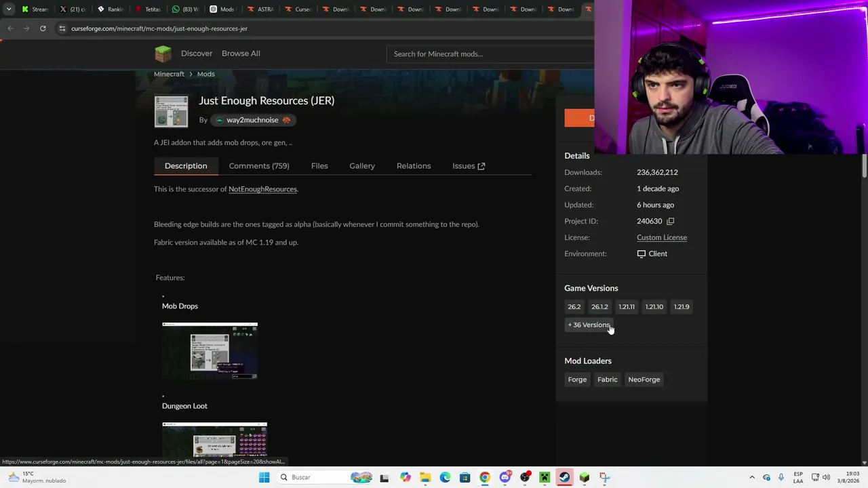Go back to the previous page
This screenshot has height=488, width=868.
click(x=10, y=28)
